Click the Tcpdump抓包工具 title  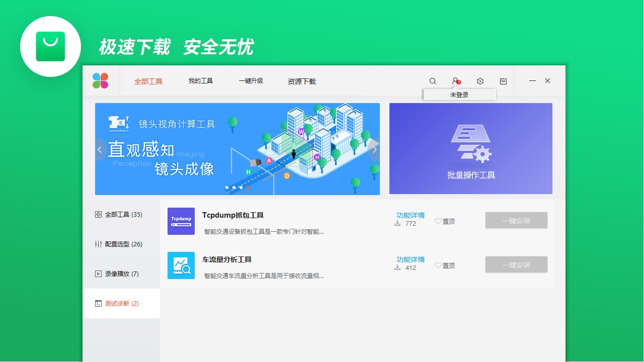(x=233, y=215)
